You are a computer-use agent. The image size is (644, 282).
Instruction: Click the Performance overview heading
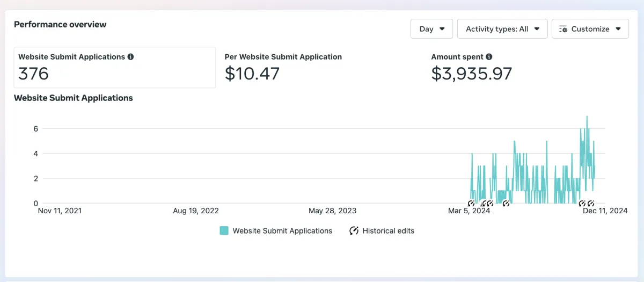(x=60, y=24)
